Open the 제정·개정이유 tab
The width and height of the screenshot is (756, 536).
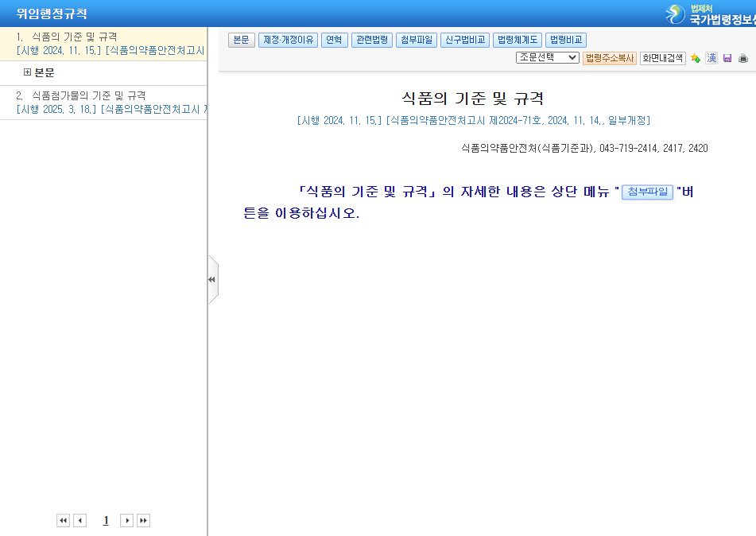(x=288, y=40)
